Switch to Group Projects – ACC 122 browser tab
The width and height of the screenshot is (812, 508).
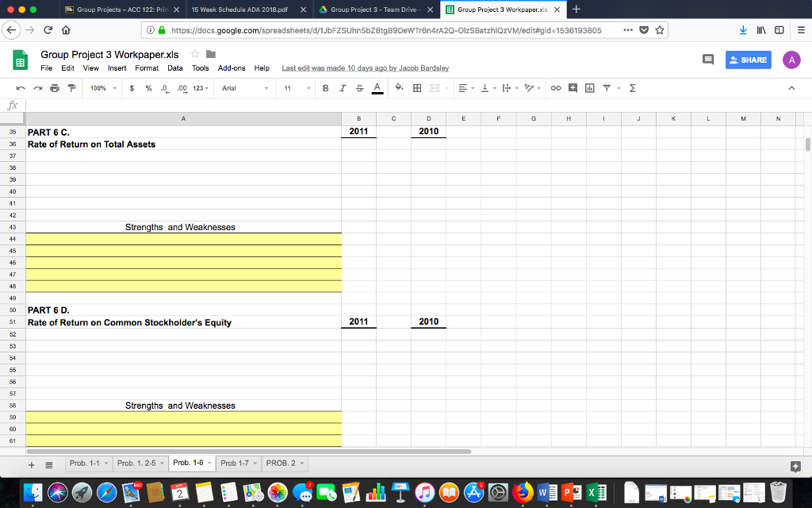pos(121,10)
